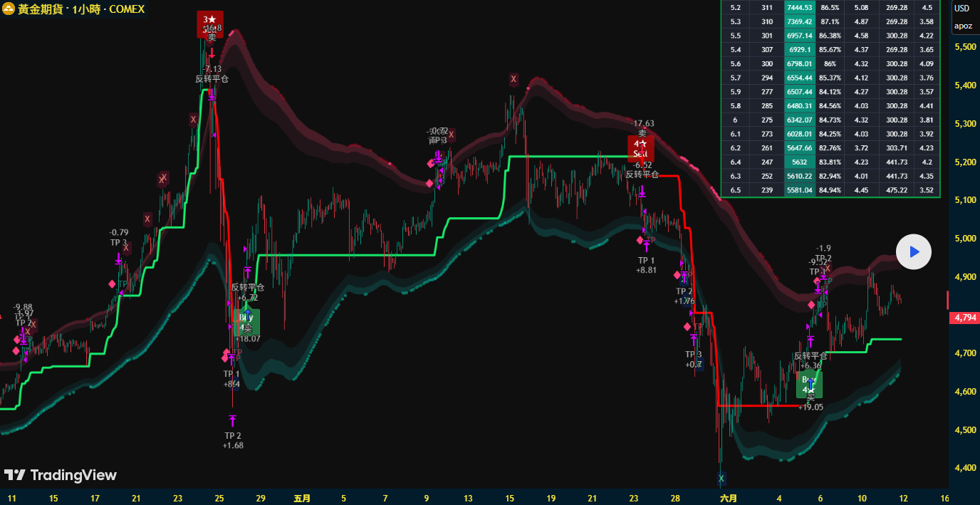Click the 4,400 price axis label
The image size is (980, 505).
(964, 468)
